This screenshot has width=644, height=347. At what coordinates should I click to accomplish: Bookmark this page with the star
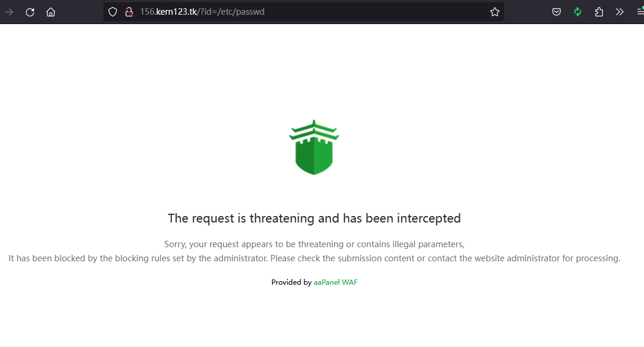495,12
